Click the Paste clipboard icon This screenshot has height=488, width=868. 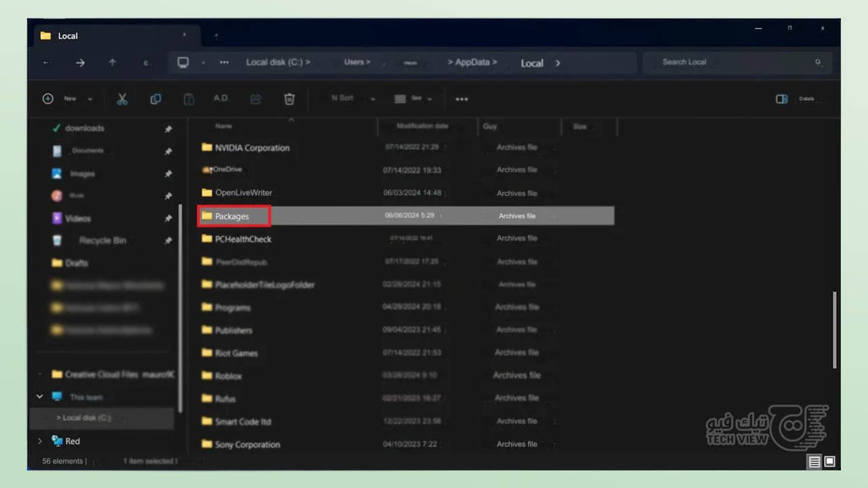point(189,99)
